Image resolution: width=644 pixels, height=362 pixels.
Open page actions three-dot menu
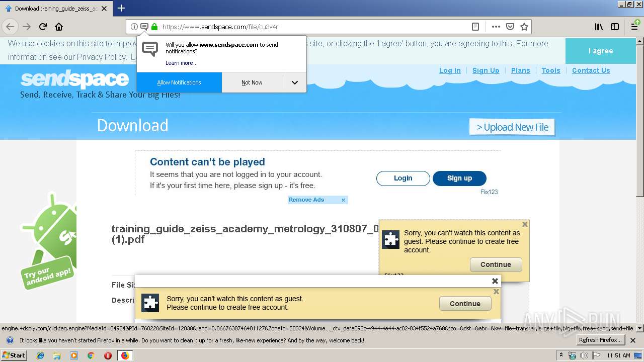pyautogui.click(x=496, y=27)
